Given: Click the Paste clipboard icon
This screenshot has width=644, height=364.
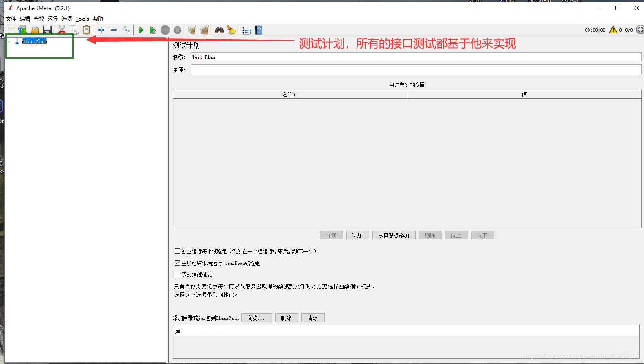Looking at the screenshot, I should coord(87,30).
